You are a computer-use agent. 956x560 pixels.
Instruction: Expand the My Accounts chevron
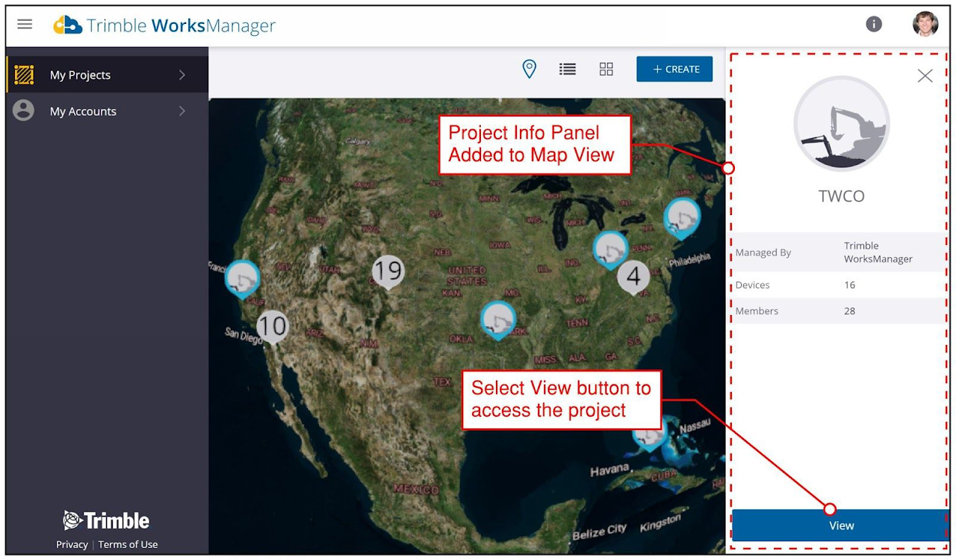coord(182,111)
